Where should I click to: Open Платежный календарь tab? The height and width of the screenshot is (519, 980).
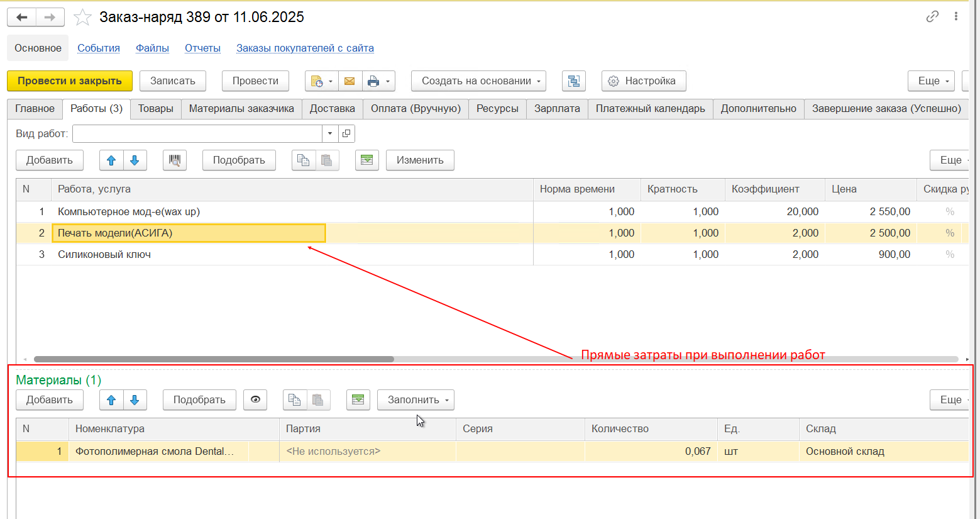click(651, 109)
